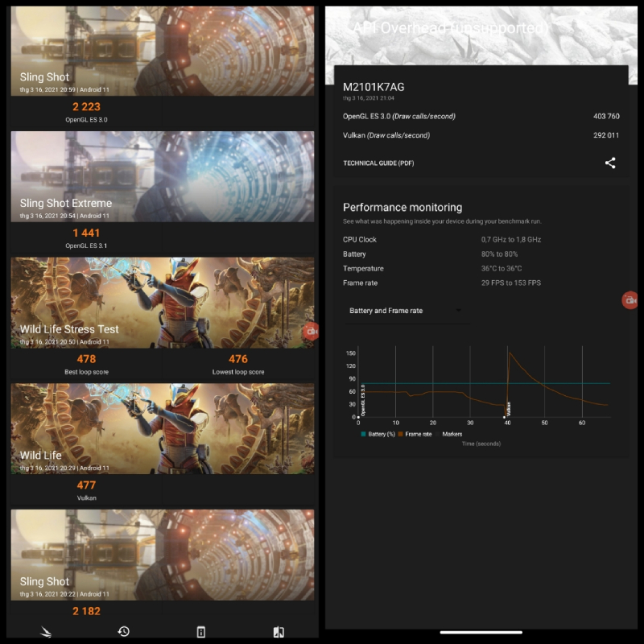Image resolution: width=644 pixels, height=644 pixels.
Task: Select the Vulkan marker on the chart
Action: pos(509,409)
